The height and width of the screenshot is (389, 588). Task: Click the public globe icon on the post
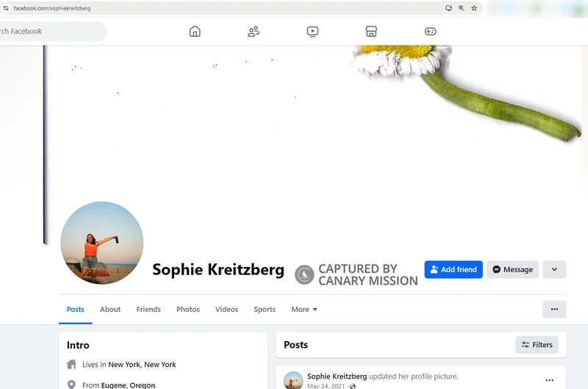353,386
